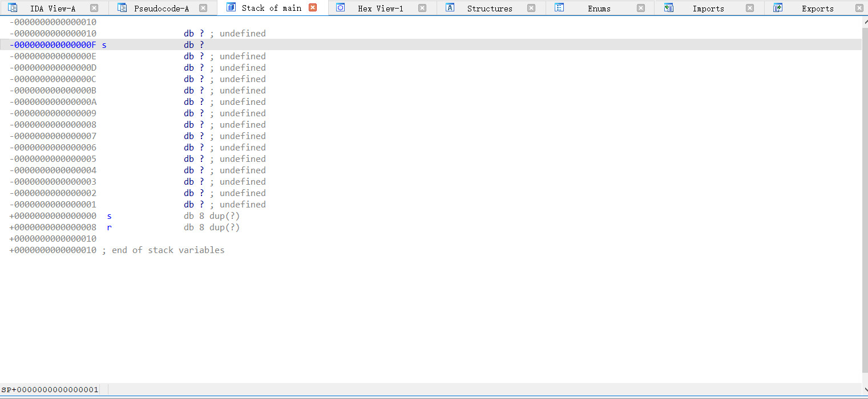Click the Exports tab icon

[778, 8]
